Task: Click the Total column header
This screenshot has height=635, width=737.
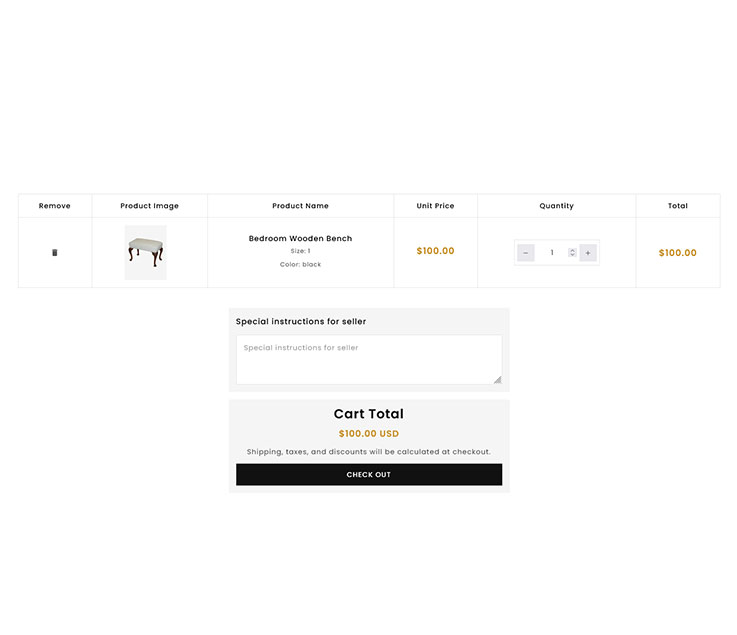Action: (x=678, y=206)
